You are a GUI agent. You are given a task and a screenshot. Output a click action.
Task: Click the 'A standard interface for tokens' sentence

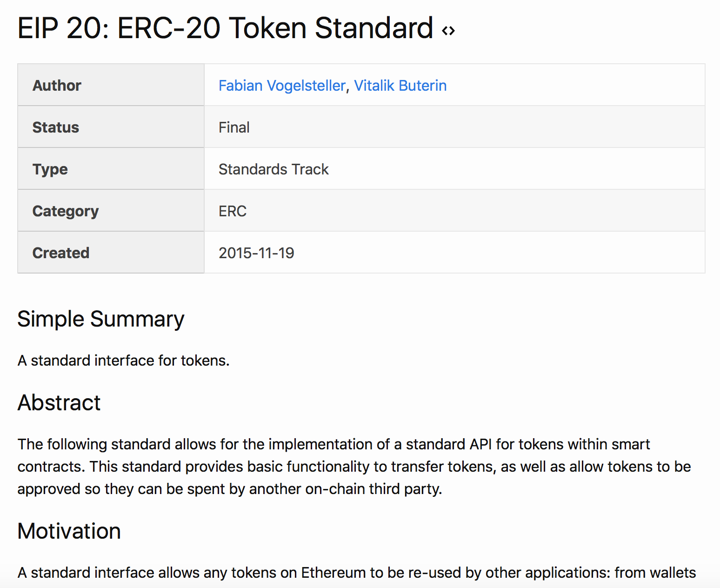[x=124, y=361]
